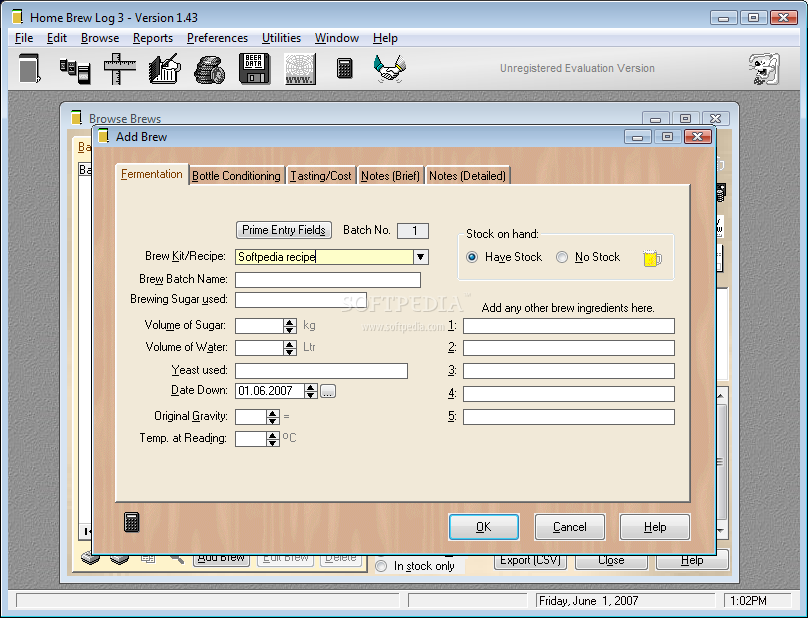Open the coins cost toolbar icon

pyautogui.click(x=209, y=70)
